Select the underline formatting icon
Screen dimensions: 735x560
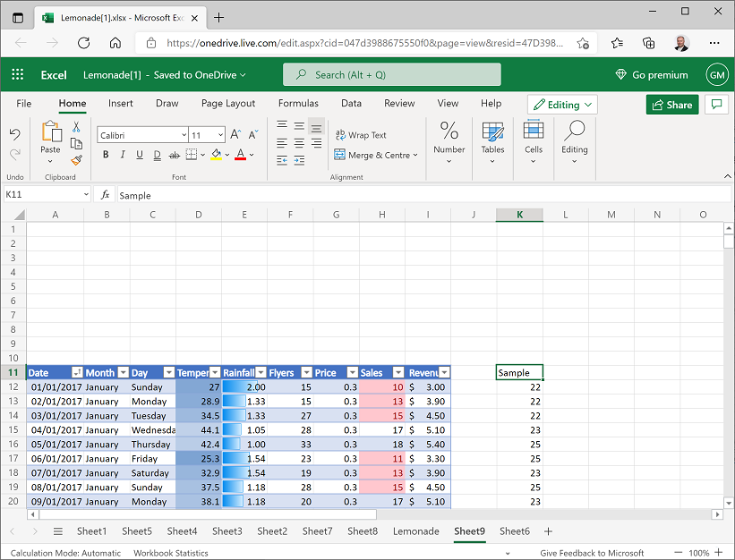click(x=140, y=155)
